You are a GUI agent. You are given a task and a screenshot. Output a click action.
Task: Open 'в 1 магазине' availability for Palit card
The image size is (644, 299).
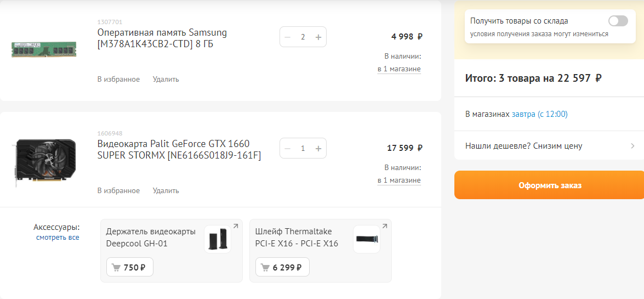pos(399,180)
